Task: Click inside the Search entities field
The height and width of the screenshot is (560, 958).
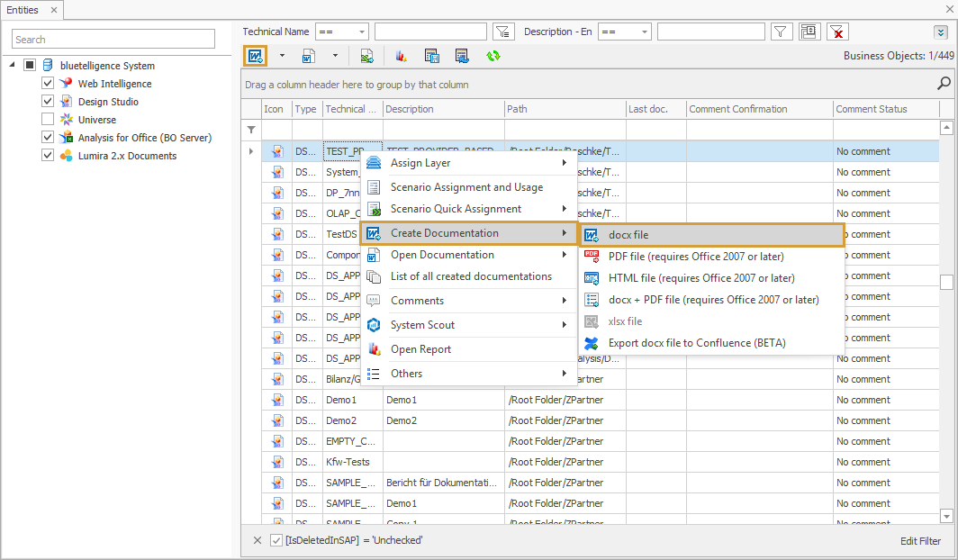Action: pyautogui.click(x=113, y=39)
